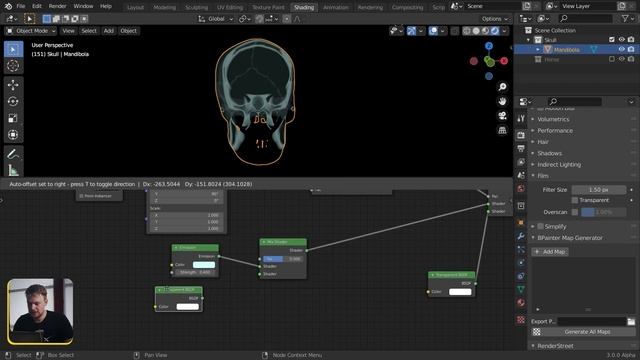Switch orthographic/perspective grid icon
The height and width of the screenshot is (360, 640).
[502, 130]
